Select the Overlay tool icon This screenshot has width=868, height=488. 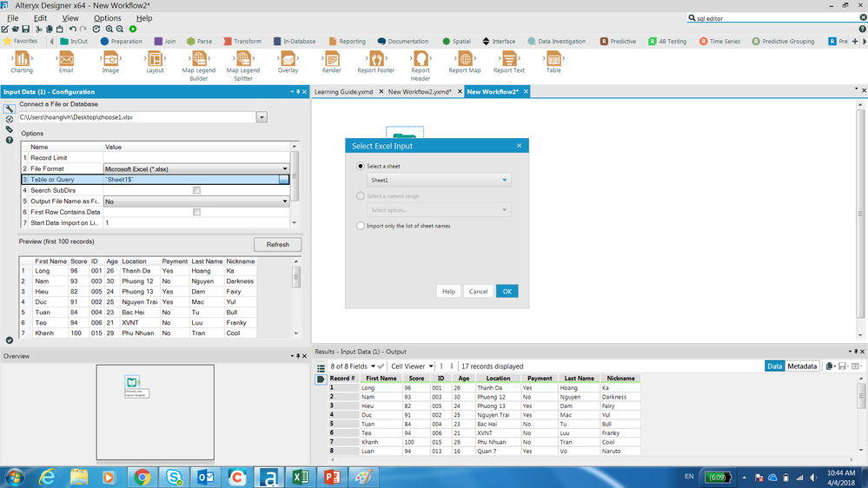(288, 59)
